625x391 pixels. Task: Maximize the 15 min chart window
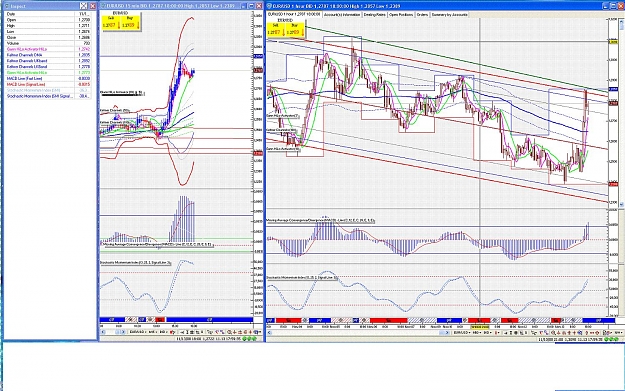pyautogui.click(x=251, y=6)
